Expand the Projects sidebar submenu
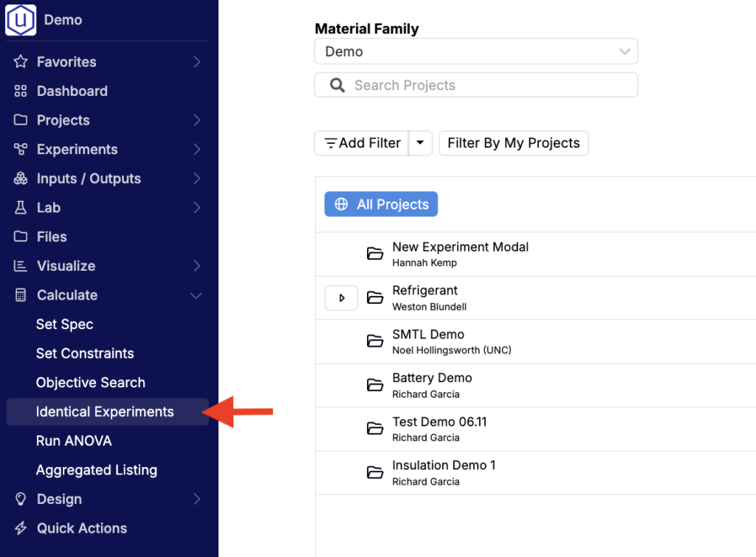 [x=196, y=120]
